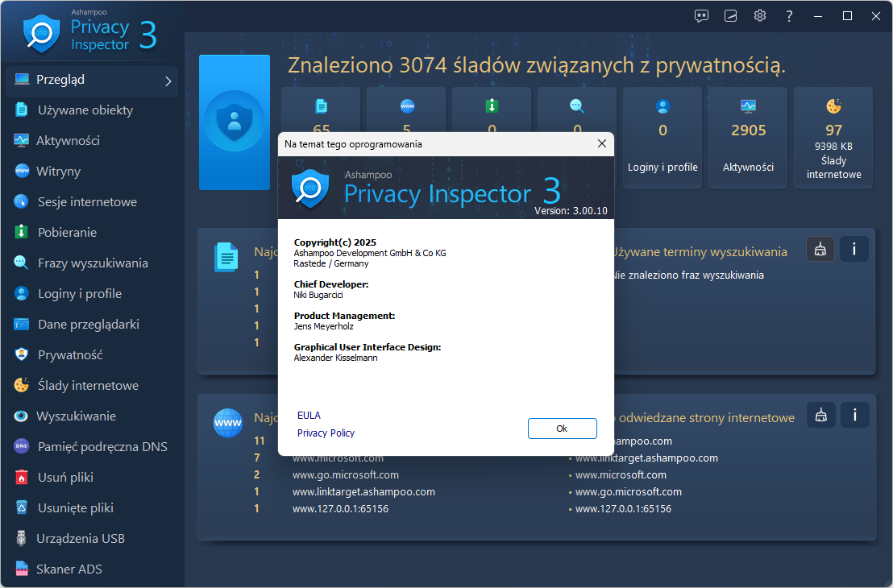Select the Urządzenia USB sidebar label
Screen dimensions: 893x588
pos(81,539)
